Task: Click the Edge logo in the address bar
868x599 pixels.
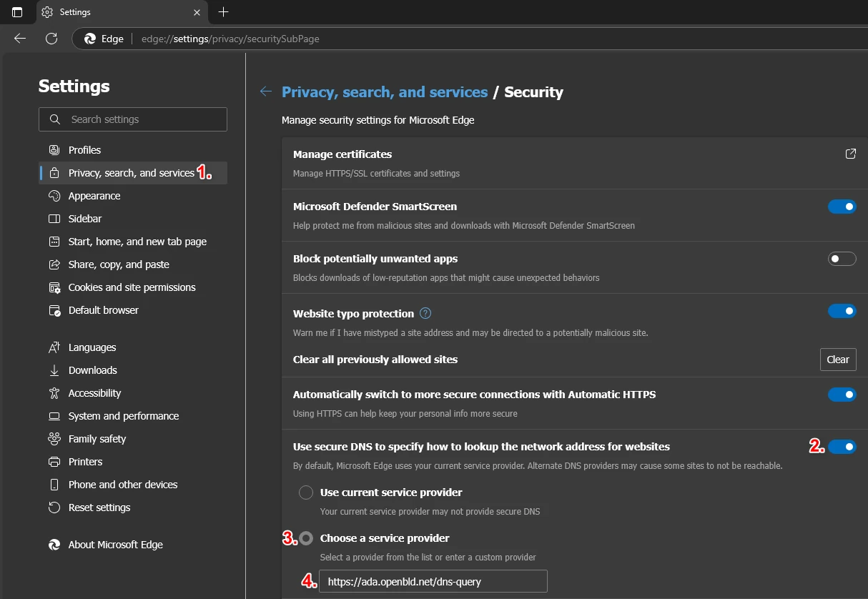Action: tap(90, 39)
